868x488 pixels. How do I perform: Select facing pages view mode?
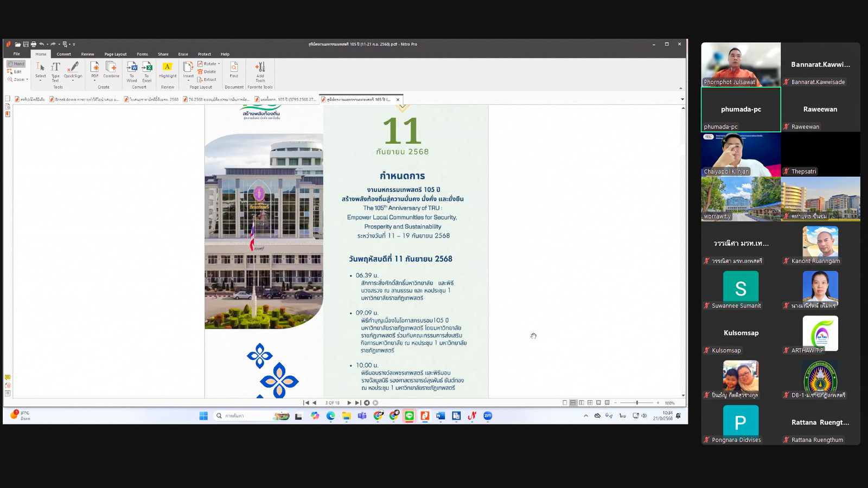[582, 403]
